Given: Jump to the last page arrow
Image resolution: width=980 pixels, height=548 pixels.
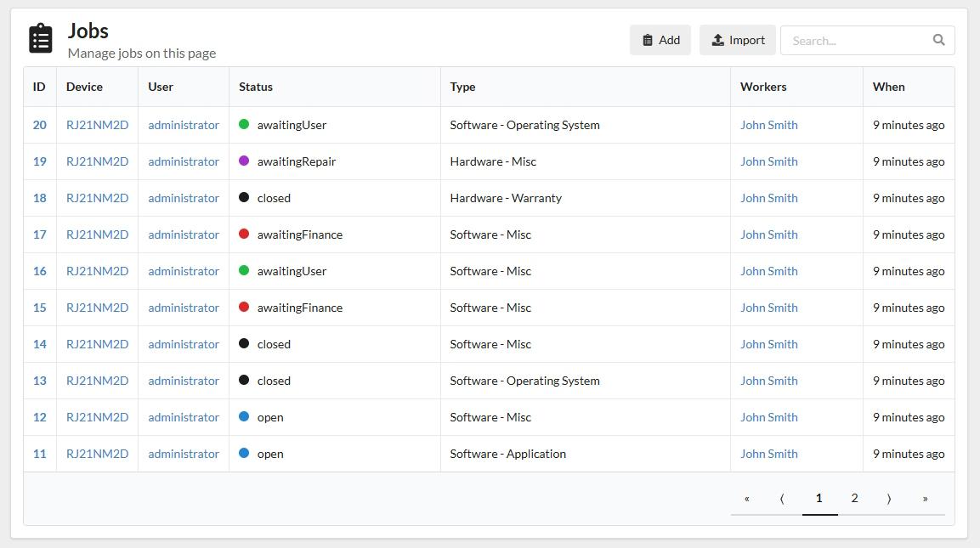Looking at the screenshot, I should click(x=925, y=499).
